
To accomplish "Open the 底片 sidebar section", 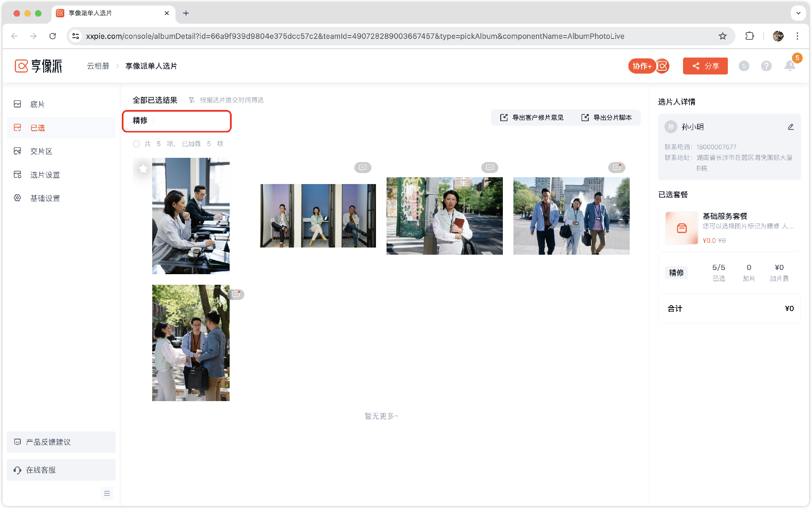I will pos(37,104).
